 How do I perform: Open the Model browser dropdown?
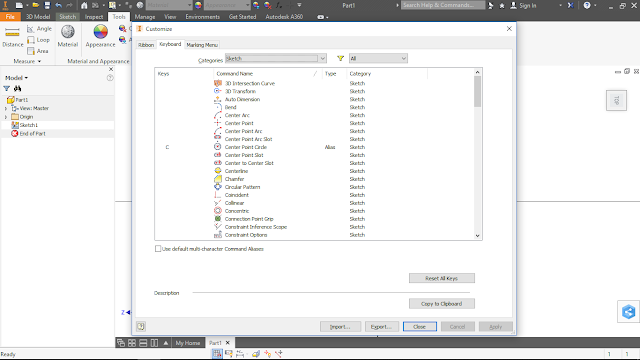16,78
